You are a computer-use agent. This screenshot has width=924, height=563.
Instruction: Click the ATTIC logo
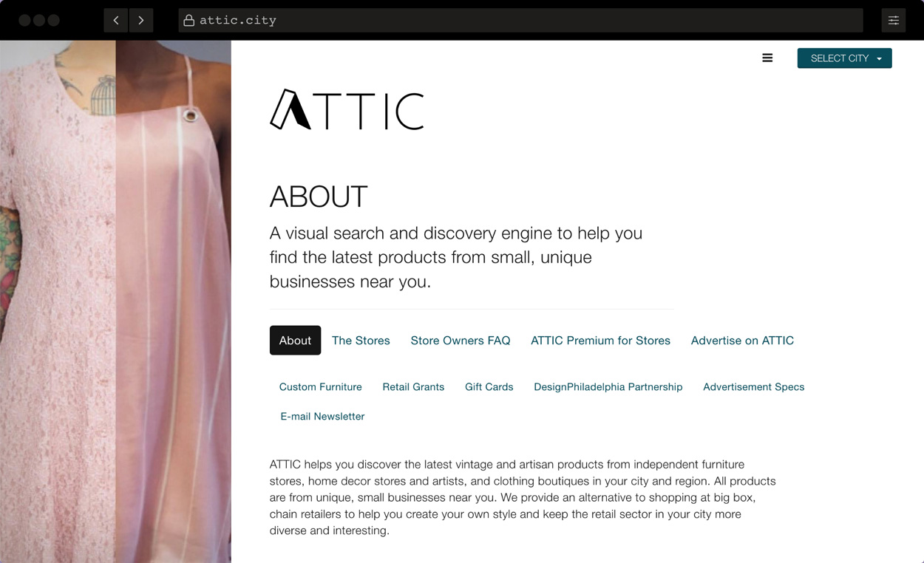347,109
